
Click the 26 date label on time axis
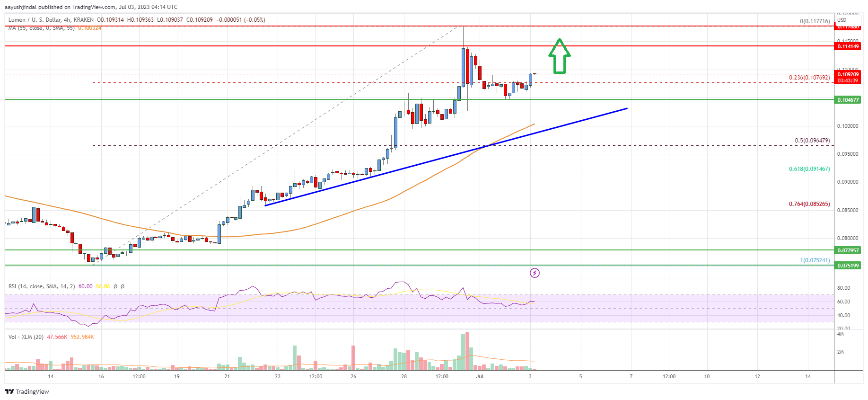point(353,377)
